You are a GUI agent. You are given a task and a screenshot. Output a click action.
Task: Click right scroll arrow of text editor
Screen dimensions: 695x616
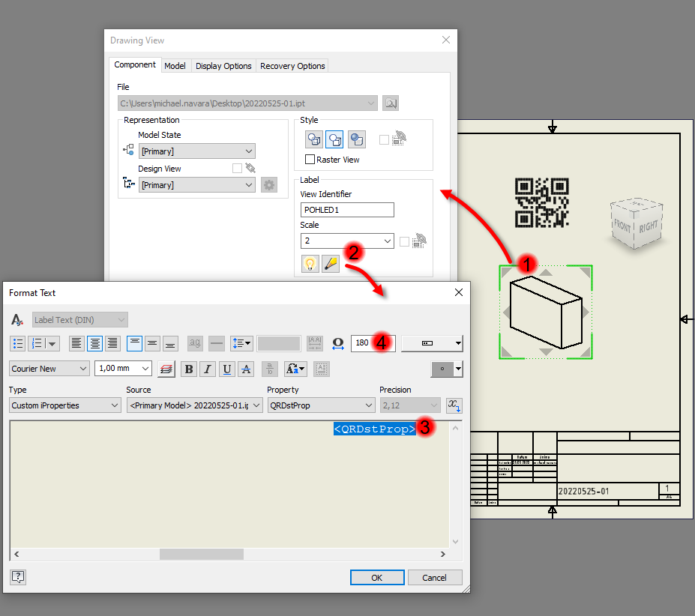pyautogui.click(x=442, y=554)
